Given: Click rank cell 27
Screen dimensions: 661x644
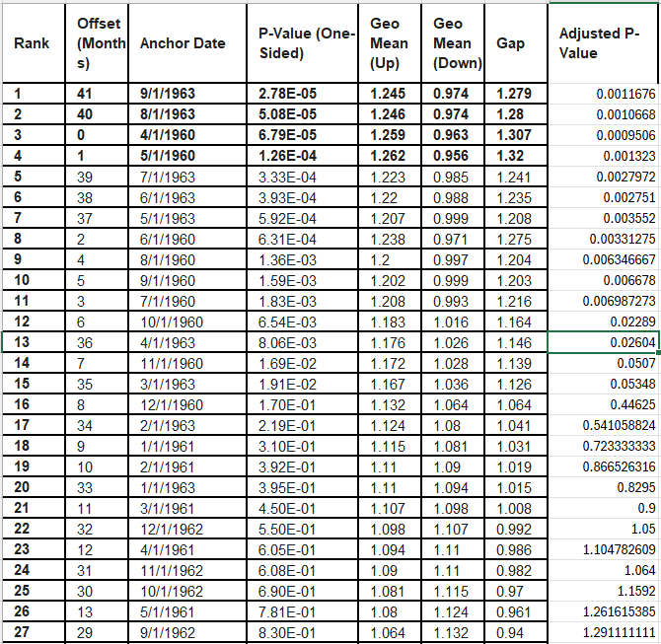Looking at the screenshot, I should pos(34,632).
